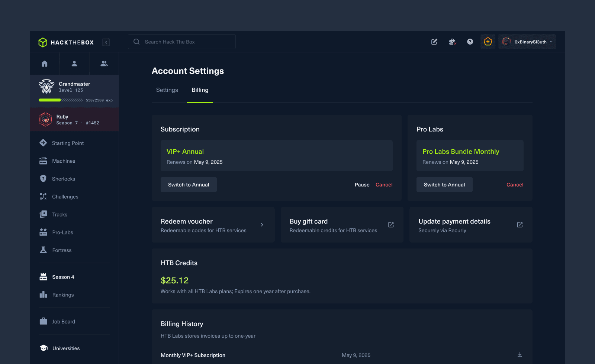This screenshot has height=364, width=595.
Task: Open Job Board in the sidebar
Action: point(64,321)
